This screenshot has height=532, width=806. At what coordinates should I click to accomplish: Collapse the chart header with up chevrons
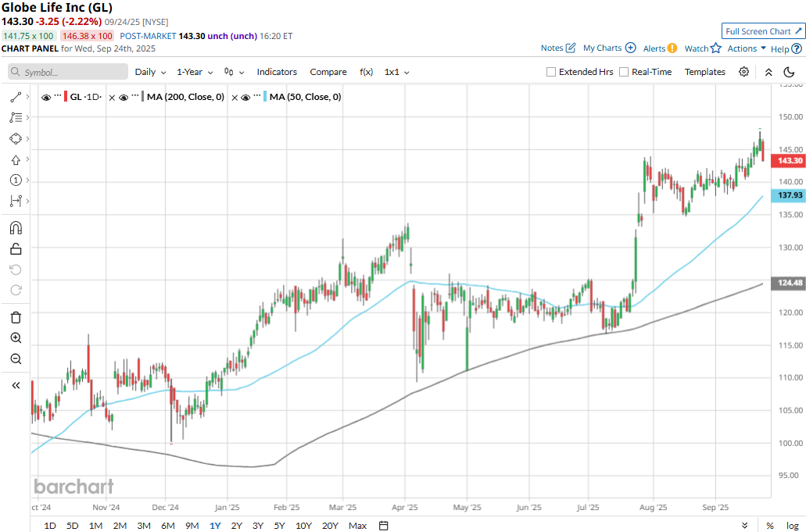pos(768,72)
